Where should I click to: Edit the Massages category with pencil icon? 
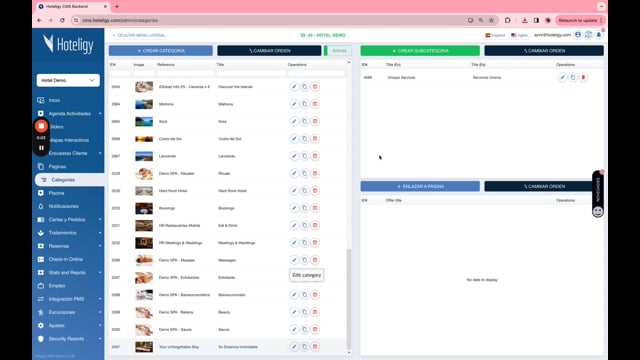(294, 260)
